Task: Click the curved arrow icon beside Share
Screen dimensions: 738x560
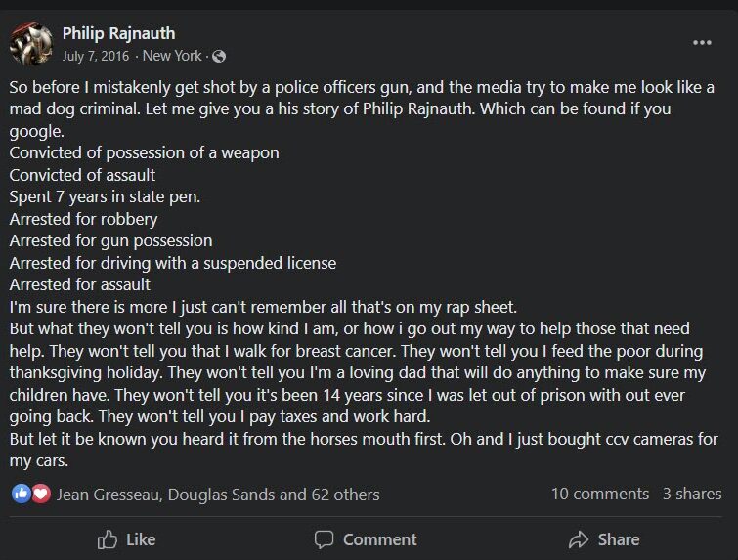Action: point(579,539)
